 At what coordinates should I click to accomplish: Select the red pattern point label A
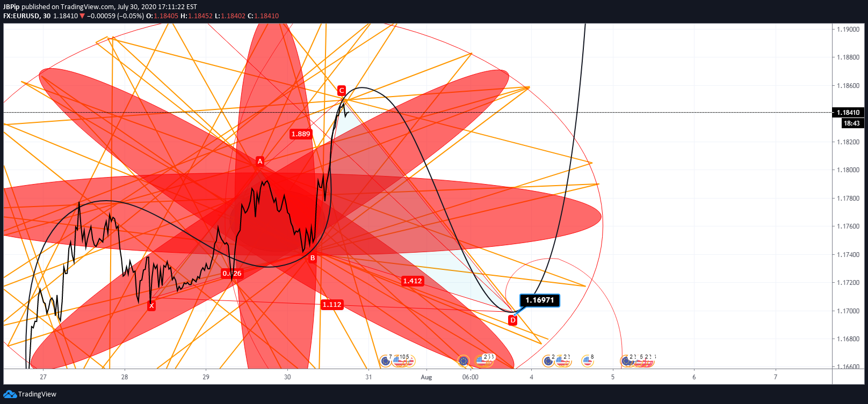pos(260,161)
